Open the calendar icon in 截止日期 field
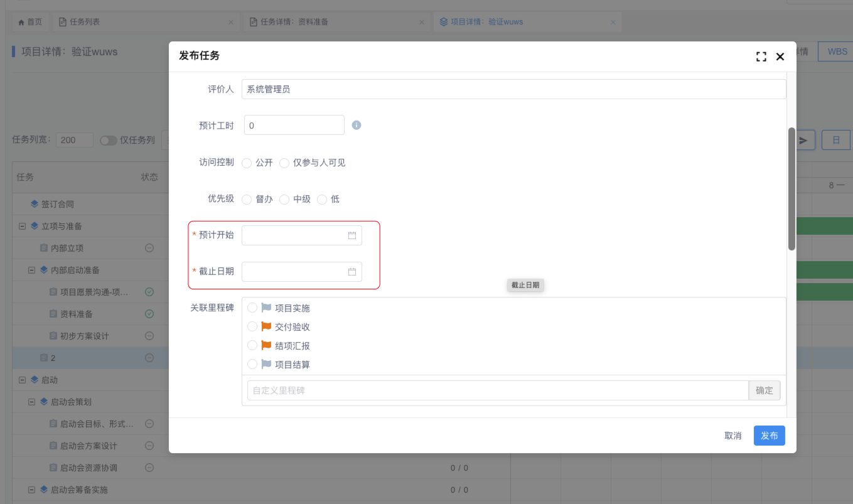The image size is (853, 504). [352, 272]
